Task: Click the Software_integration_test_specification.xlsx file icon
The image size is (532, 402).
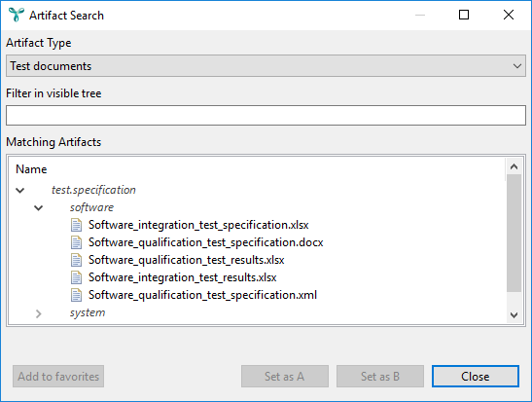Action: [76, 225]
